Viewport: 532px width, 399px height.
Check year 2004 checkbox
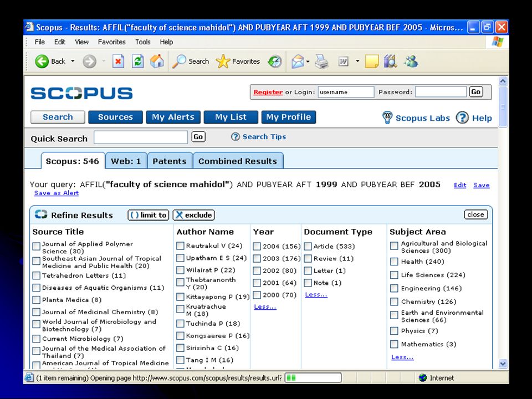[x=257, y=246]
